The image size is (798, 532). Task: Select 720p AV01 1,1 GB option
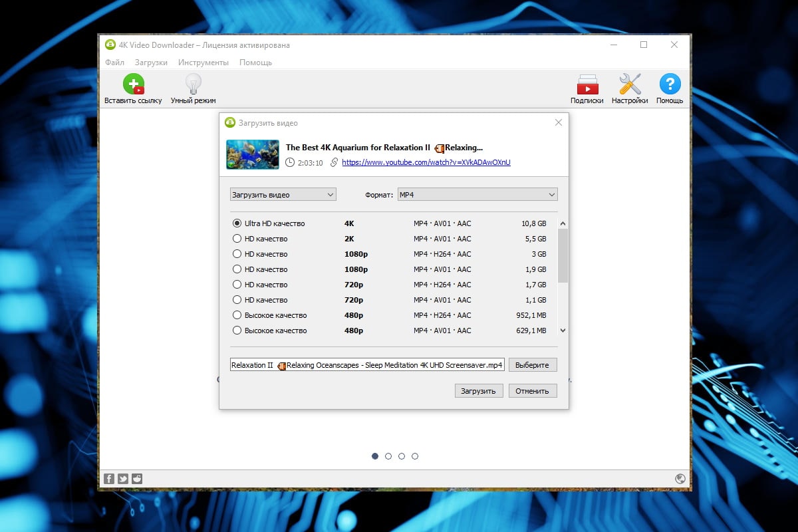tap(237, 300)
